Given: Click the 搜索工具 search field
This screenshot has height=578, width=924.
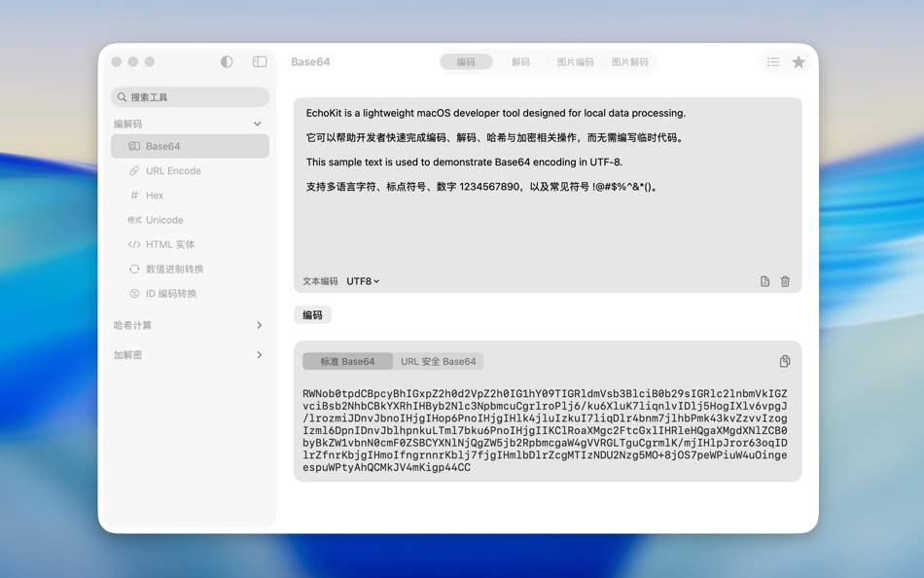Looking at the screenshot, I should click(190, 97).
